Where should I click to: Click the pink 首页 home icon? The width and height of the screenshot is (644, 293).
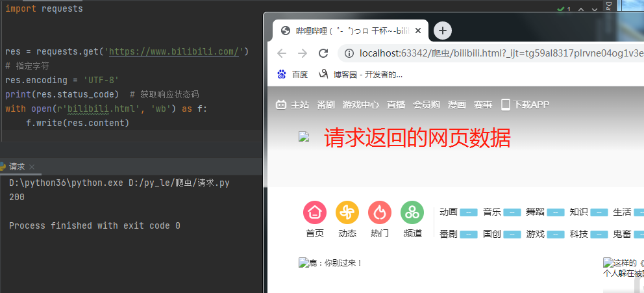tap(315, 212)
